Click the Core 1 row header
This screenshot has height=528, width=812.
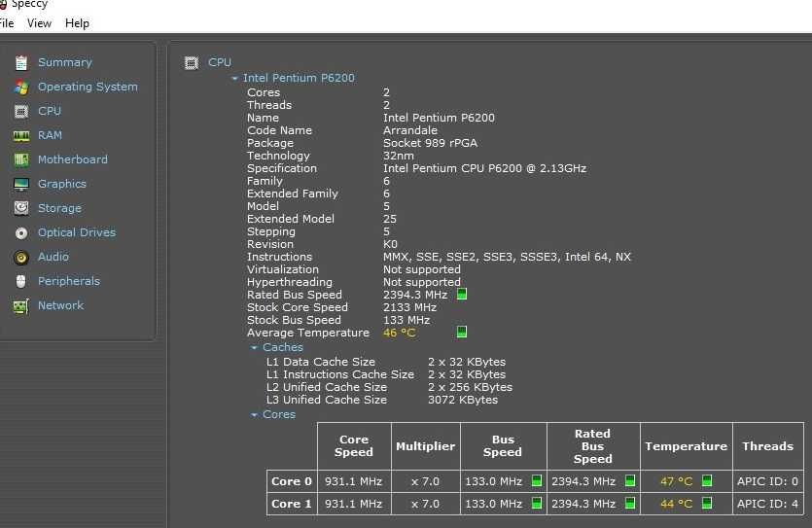[292, 504]
